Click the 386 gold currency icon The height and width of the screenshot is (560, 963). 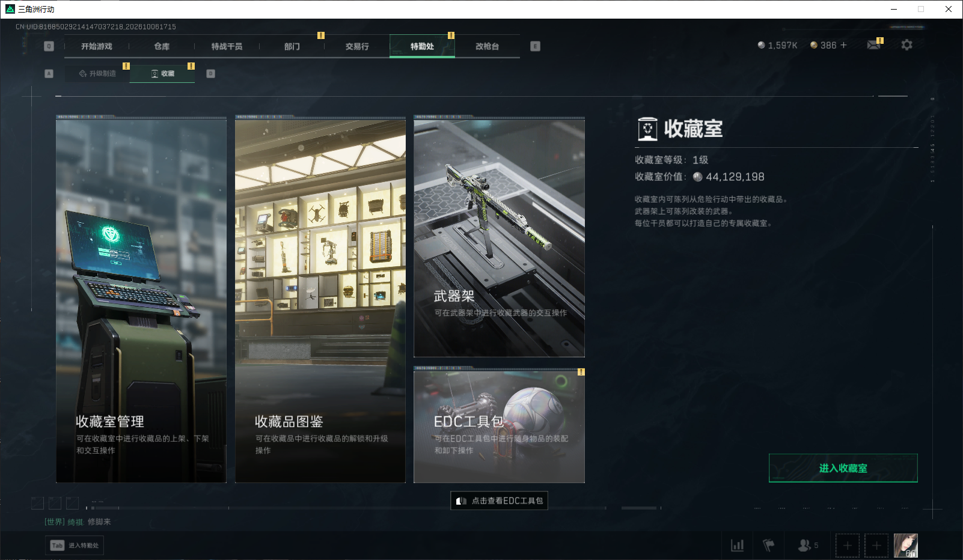coord(814,45)
